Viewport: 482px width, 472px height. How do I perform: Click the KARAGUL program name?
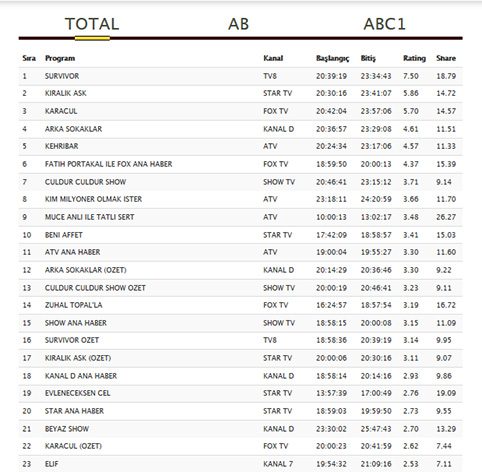(x=61, y=111)
